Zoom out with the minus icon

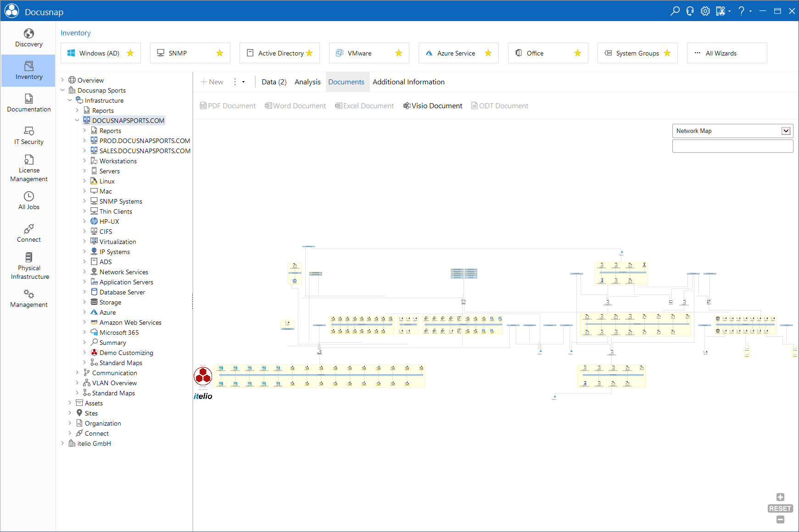780,520
